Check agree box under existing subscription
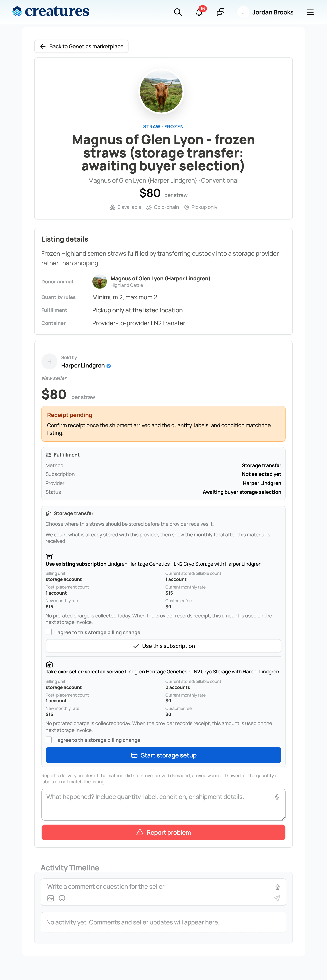327x980 pixels. [x=49, y=632]
